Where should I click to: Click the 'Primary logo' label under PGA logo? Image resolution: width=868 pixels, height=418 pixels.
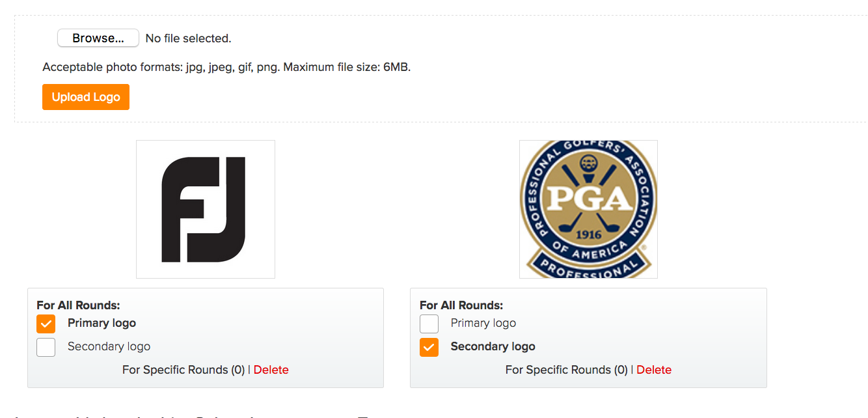pos(483,323)
